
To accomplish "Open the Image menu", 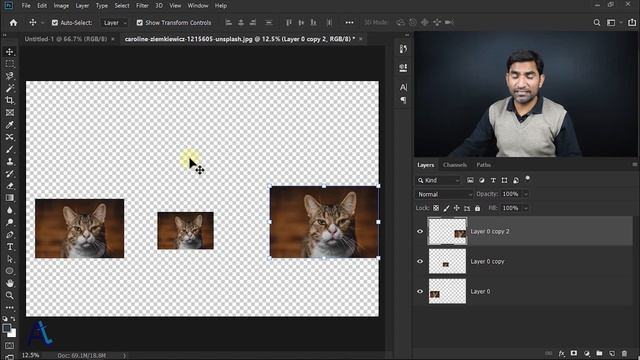I will (x=61, y=6).
